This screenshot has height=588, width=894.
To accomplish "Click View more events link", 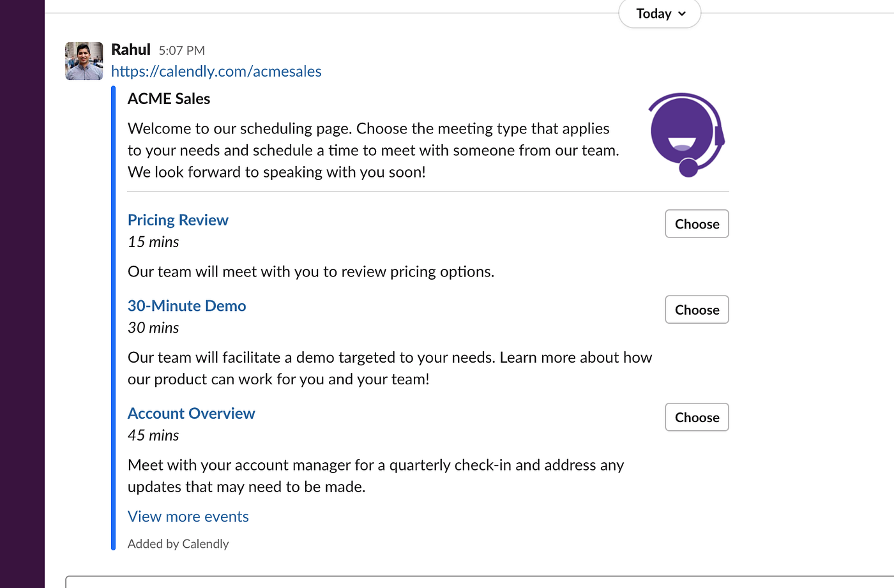I will click(x=188, y=516).
